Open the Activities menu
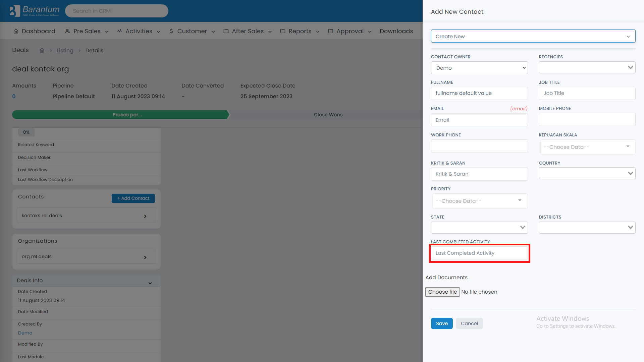The image size is (644, 362). coord(139,31)
